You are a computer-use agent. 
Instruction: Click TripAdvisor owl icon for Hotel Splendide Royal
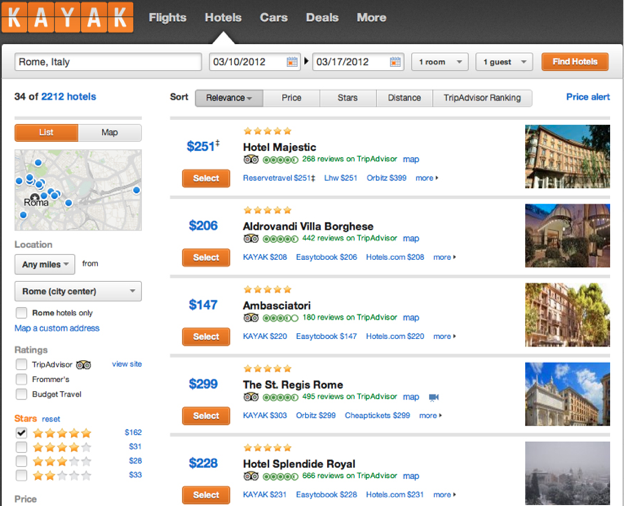pos(251,476)
